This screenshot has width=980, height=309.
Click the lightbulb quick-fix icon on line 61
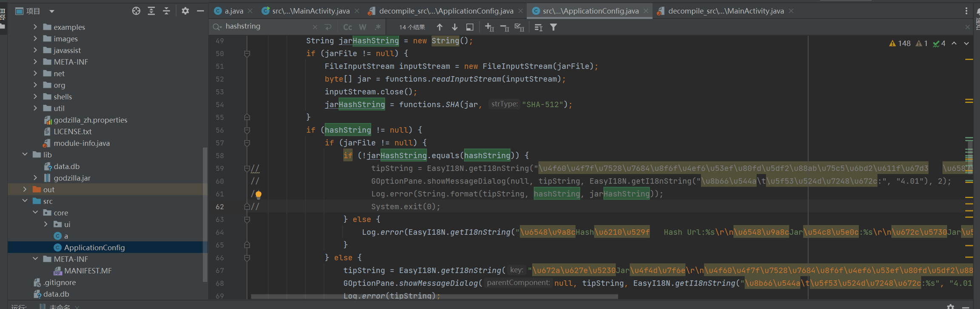click(x=258, y=195)
